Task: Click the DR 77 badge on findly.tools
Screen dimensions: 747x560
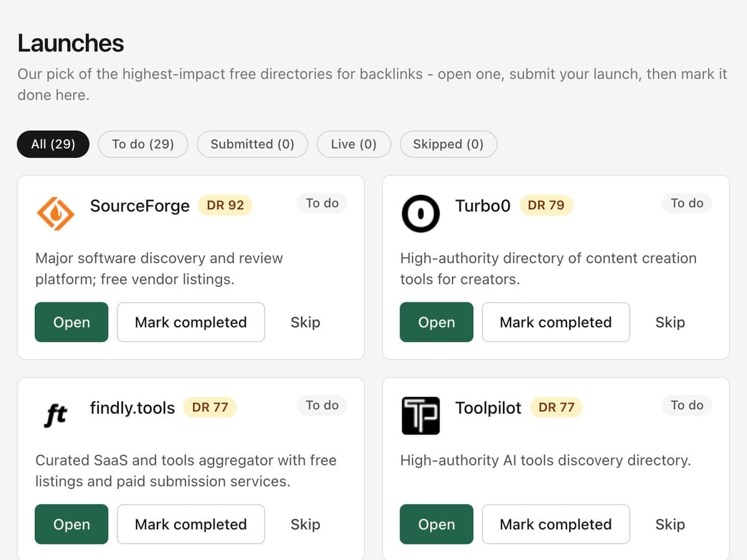Action: [210, 408]
